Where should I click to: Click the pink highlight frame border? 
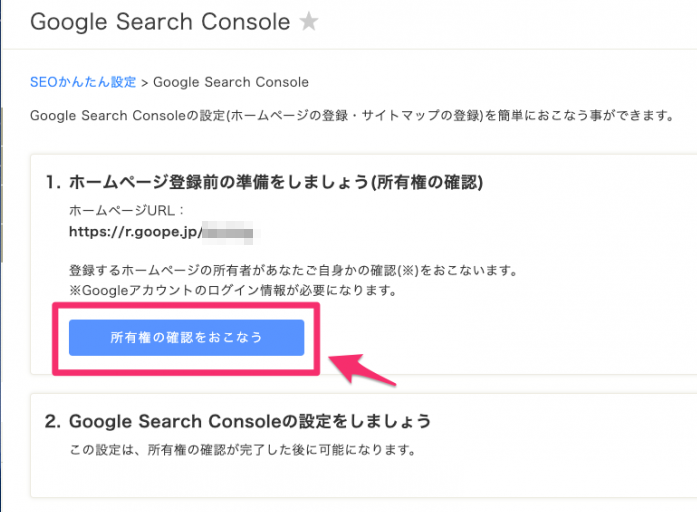186,305
